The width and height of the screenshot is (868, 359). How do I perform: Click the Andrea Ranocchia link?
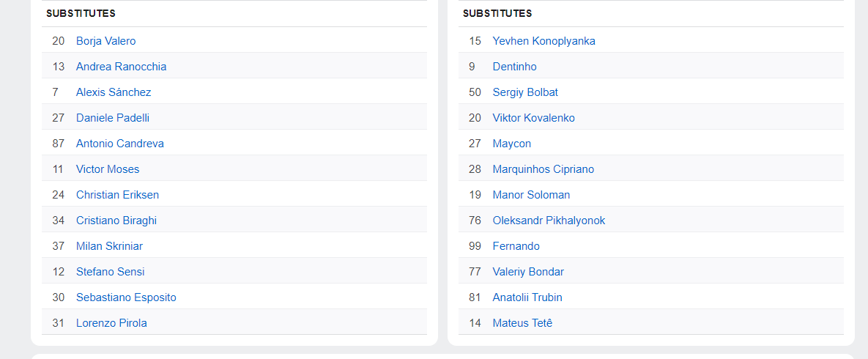click(x=121, y=67)
